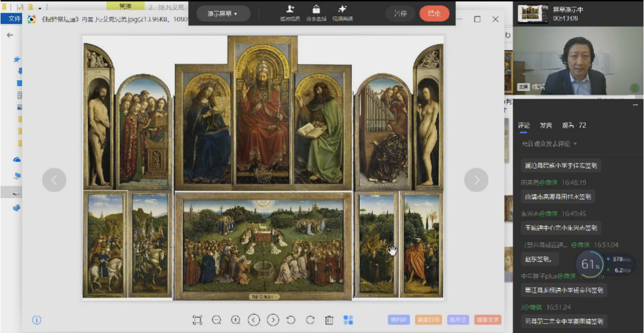Click the large right arrow overlay on image
Screen dimensions: 644x333
click(x=476, y=180)
